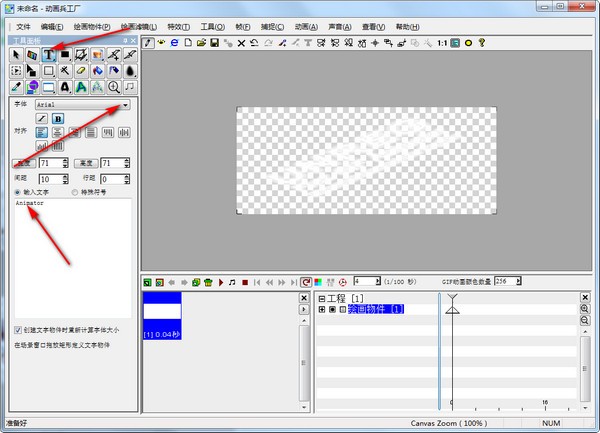Click the 宽度 button
The height and width of the screenshot is (433, 600).
23,163
